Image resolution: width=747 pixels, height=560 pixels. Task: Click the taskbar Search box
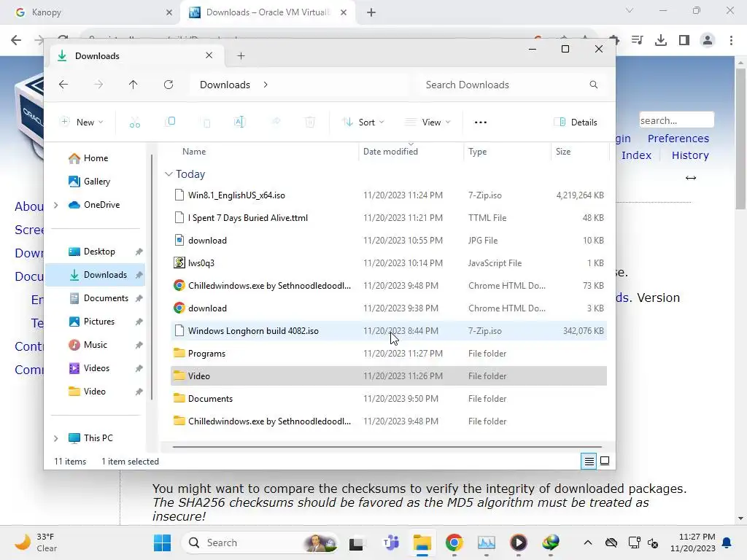point(262,542)
